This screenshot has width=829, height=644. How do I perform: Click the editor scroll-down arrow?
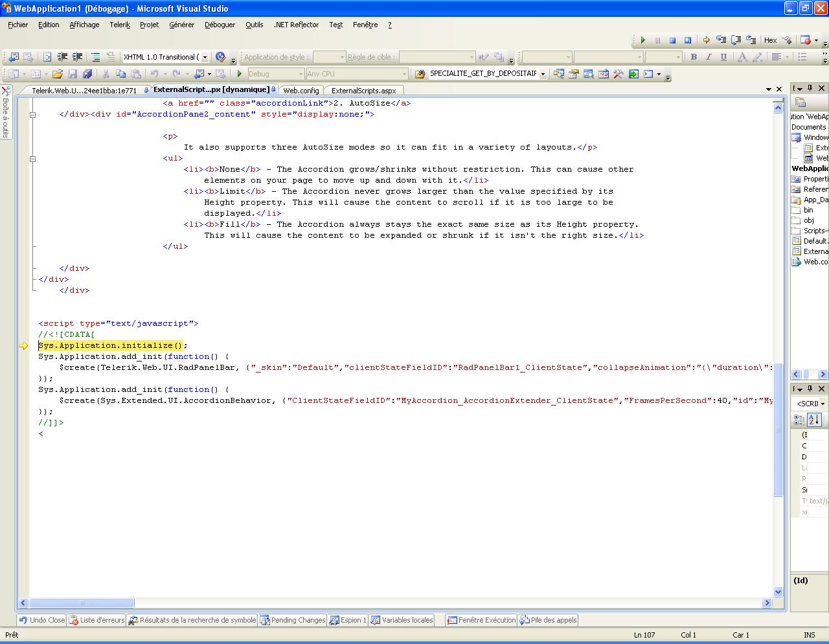pyautogui.click(x=778, y=592)
